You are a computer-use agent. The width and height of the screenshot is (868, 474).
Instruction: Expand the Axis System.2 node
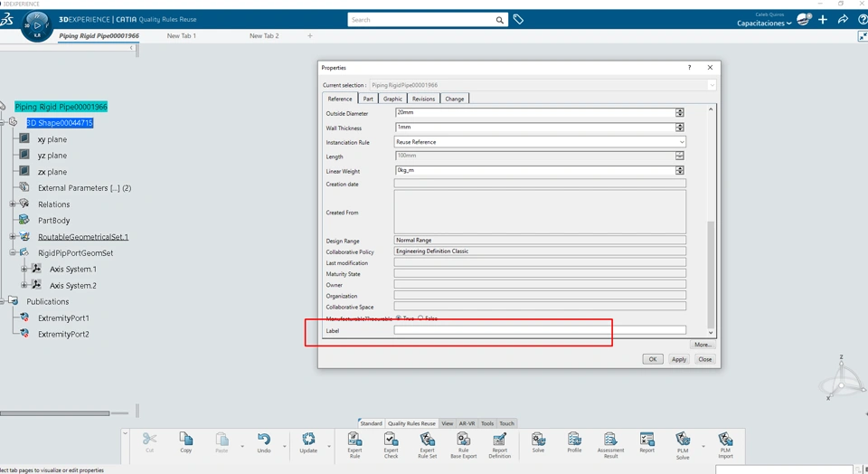pos(24,285)
